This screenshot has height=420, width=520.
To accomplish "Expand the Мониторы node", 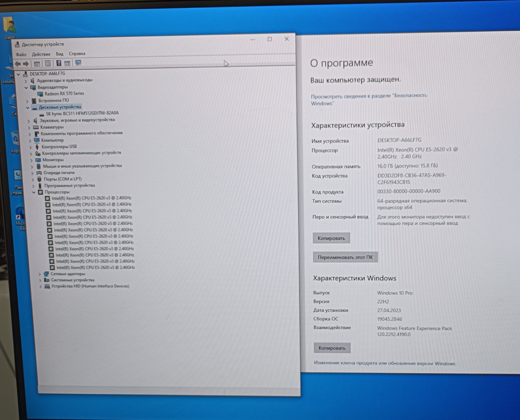I will pos(31,160).
